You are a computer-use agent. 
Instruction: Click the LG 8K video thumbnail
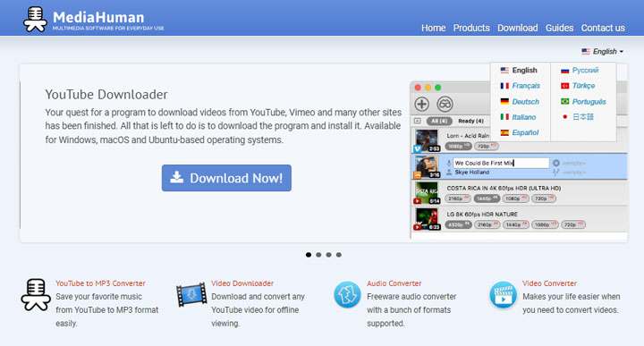pos(427,219)
